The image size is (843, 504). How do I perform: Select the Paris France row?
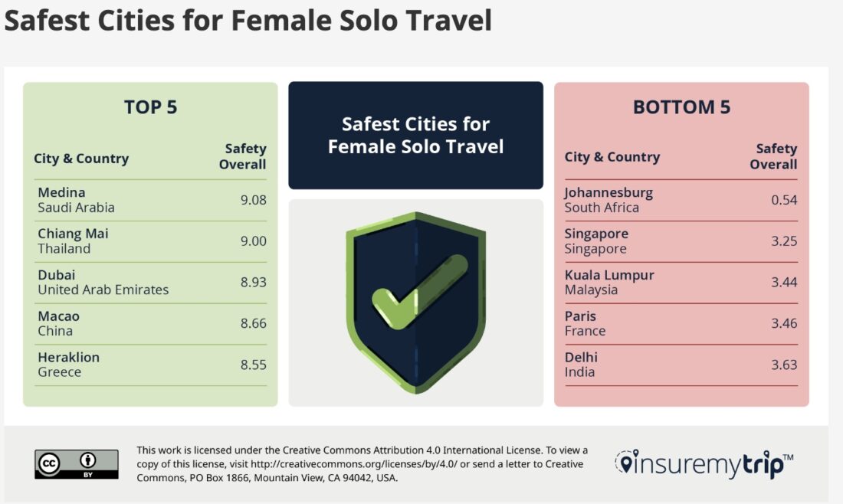click(681, 323)
